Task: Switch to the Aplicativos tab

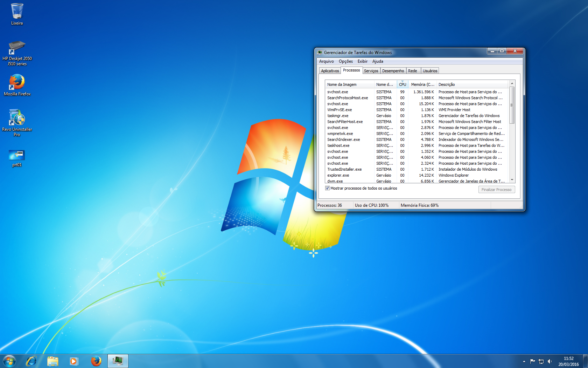Action: pyautogui.click(x=330, y=71)
